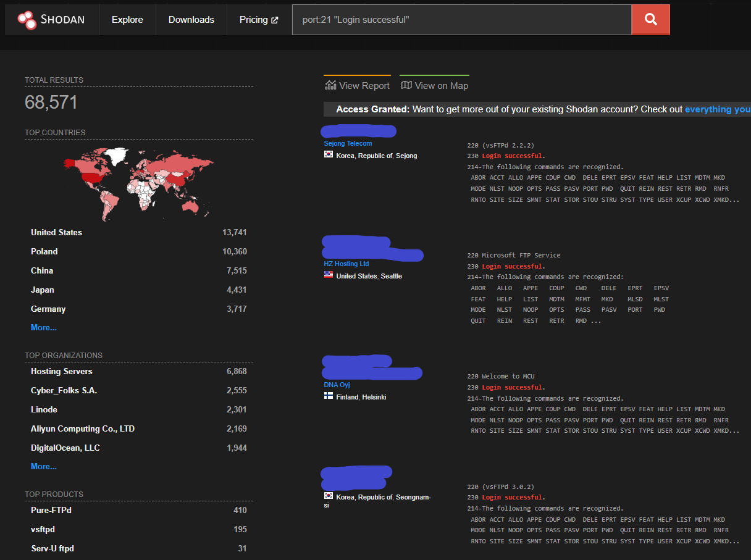Click the 'Top Organizations' section heading

[64, 355]
